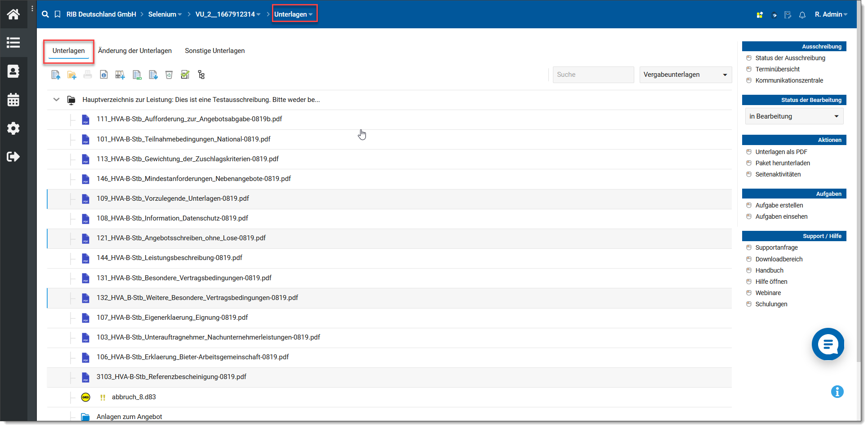
Task: Open the Terminübersicht link
Action: coord(777,69)
